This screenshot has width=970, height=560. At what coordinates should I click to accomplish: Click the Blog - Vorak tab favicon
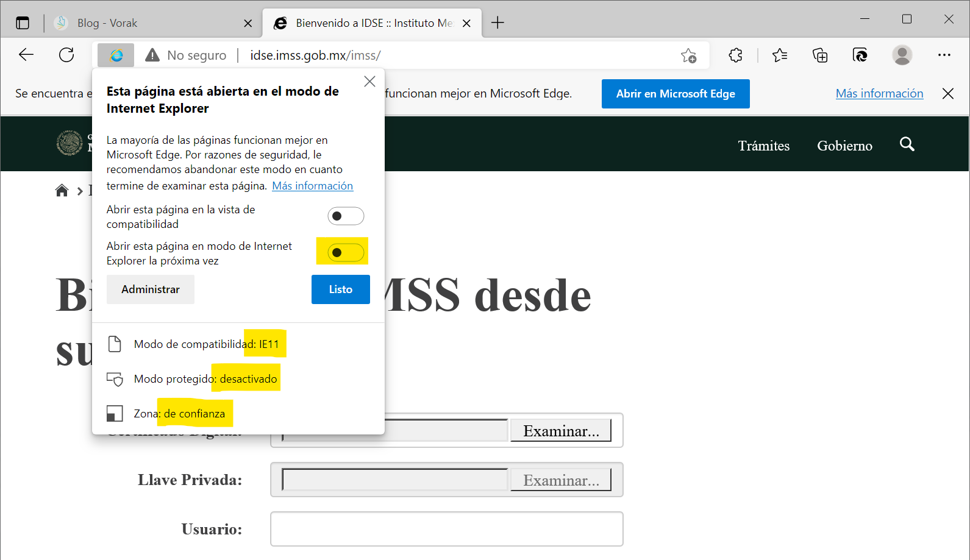(61, 23)
